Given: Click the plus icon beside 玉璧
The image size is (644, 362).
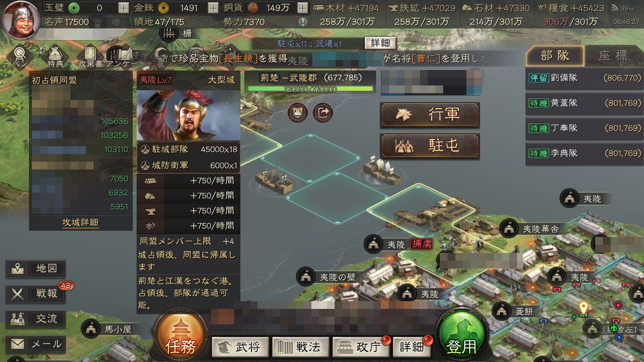Looking at the screenshot, I should [124, 8].
